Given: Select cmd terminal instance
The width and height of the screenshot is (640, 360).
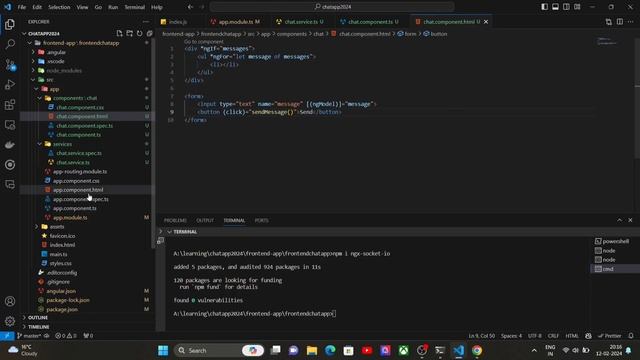Looking at the screenshot, I should [608, 269].
